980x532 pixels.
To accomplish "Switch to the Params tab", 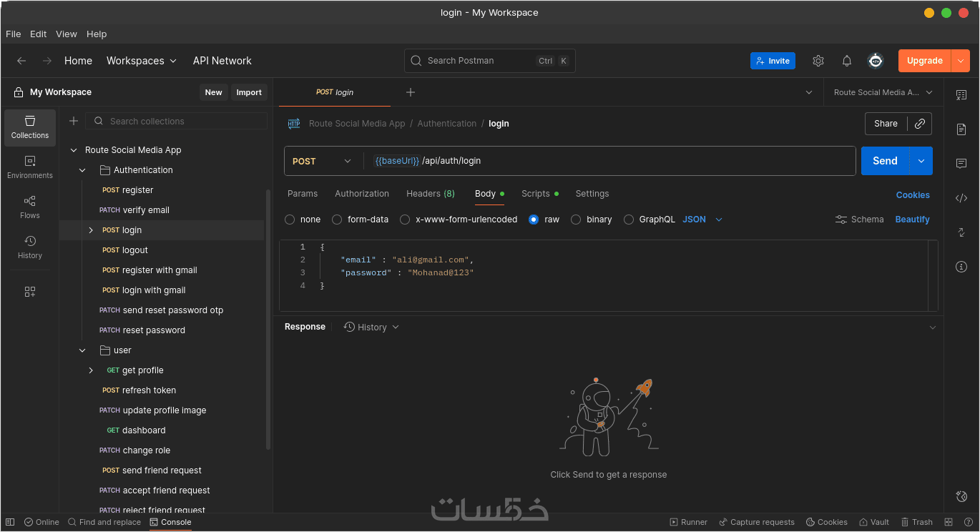I will click(x=303, y=194).
